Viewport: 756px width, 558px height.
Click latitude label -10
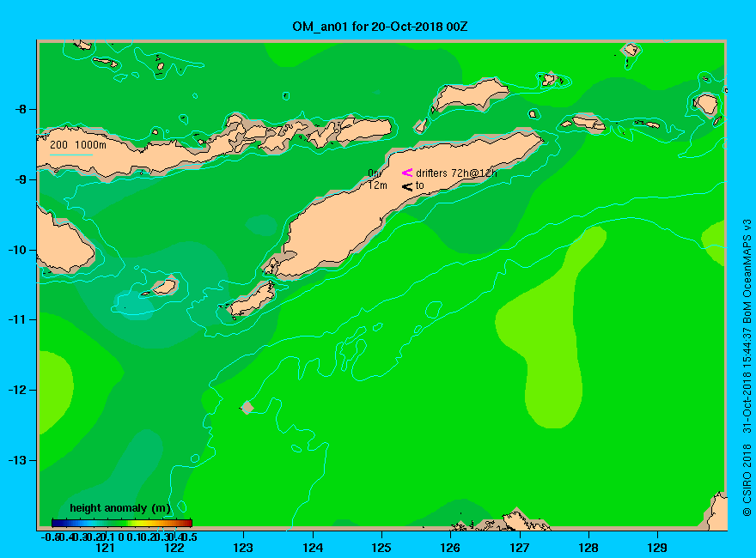tap(17, 250)
